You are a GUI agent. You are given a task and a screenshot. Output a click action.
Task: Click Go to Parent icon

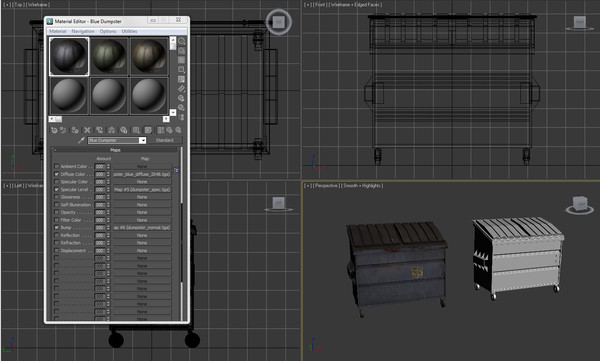[x=169, y=130]
